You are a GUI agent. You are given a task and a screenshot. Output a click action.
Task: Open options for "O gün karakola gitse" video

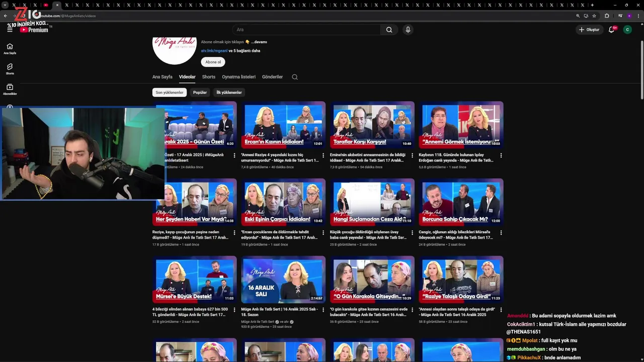(x=412, y=310)
